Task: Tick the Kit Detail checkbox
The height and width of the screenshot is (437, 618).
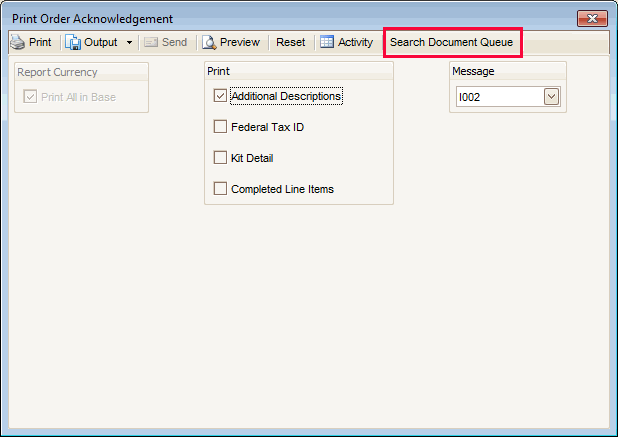Action: 220,158
